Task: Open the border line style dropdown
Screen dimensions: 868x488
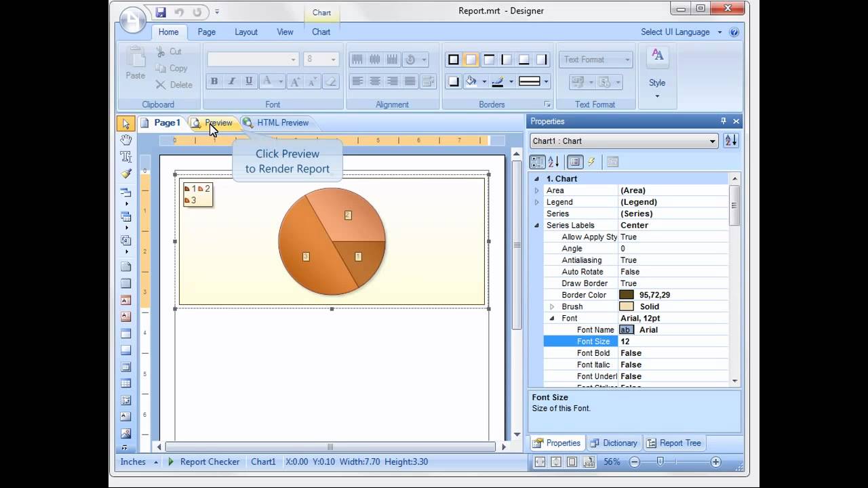Action: tap(533, 81)
